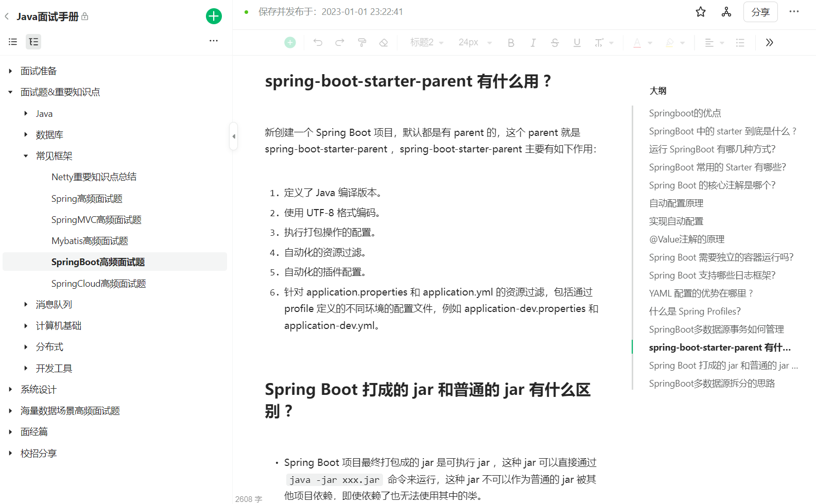816x504 pixels.
Task: Open the text alignment options
Action: coord(714,43)
